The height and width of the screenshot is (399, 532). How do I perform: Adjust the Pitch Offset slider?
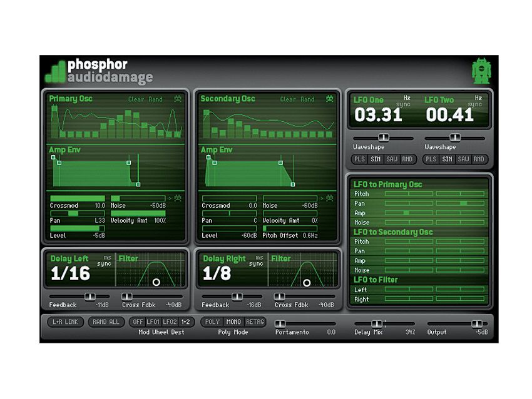tap(290, 228)
